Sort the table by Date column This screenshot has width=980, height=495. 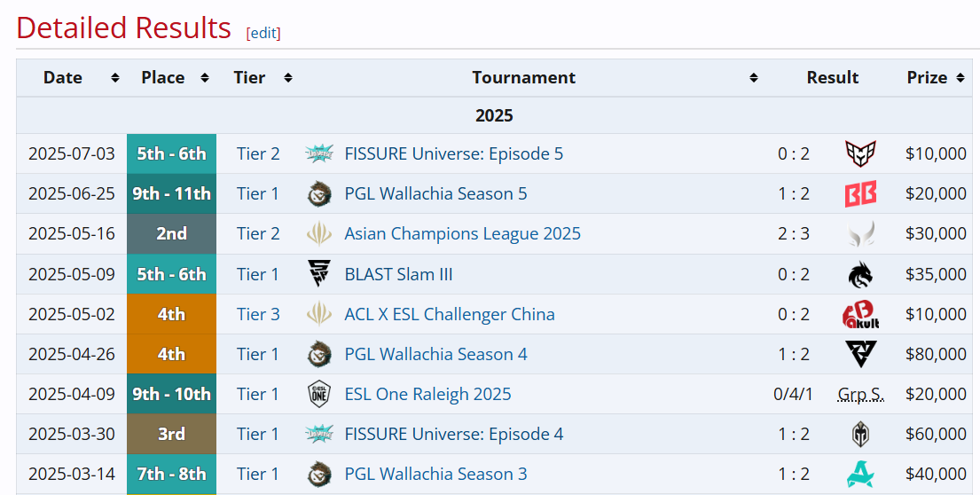tap(115, 77)
